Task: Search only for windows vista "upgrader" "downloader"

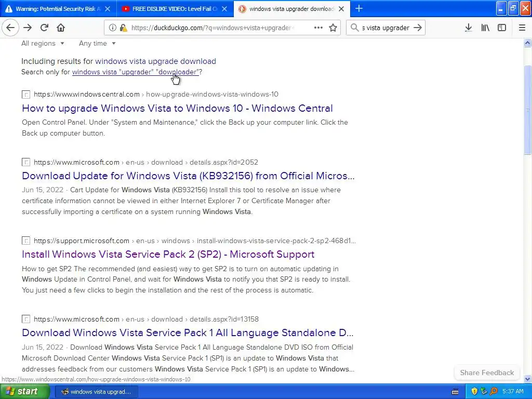Action: point(136,72)
